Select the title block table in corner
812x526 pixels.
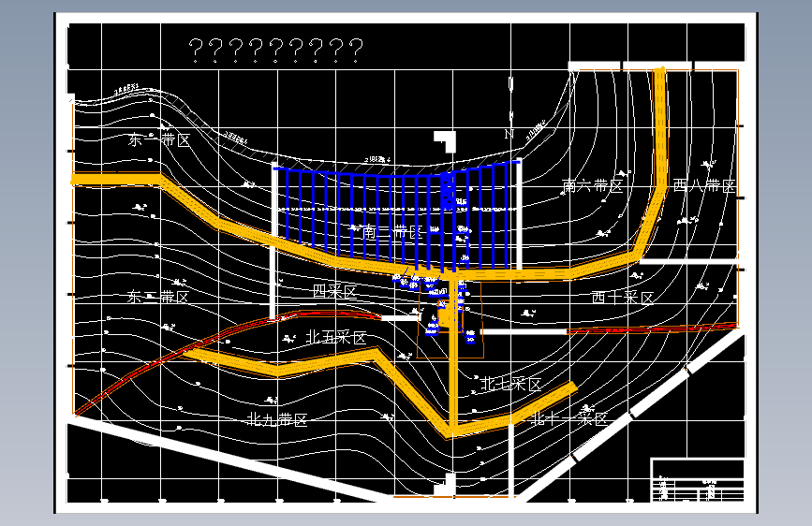pos(698,480)
